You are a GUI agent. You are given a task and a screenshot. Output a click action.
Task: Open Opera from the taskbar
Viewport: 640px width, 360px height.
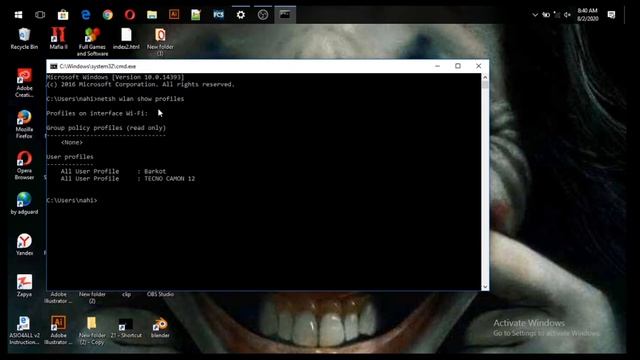tap(130, 15)
